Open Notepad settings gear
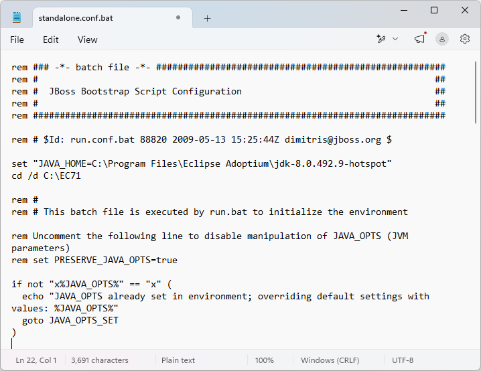This screenshot has height=371, width=481. coord(465,39)
